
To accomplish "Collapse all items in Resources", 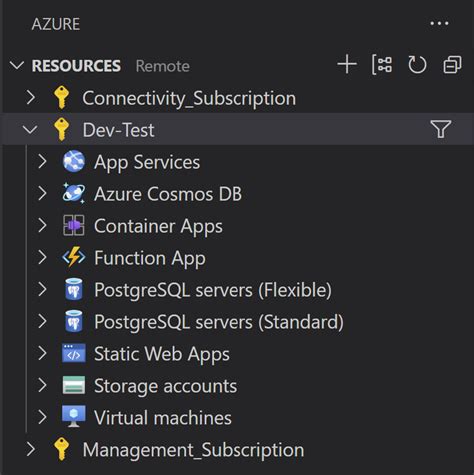I will [x=452, y=65].
